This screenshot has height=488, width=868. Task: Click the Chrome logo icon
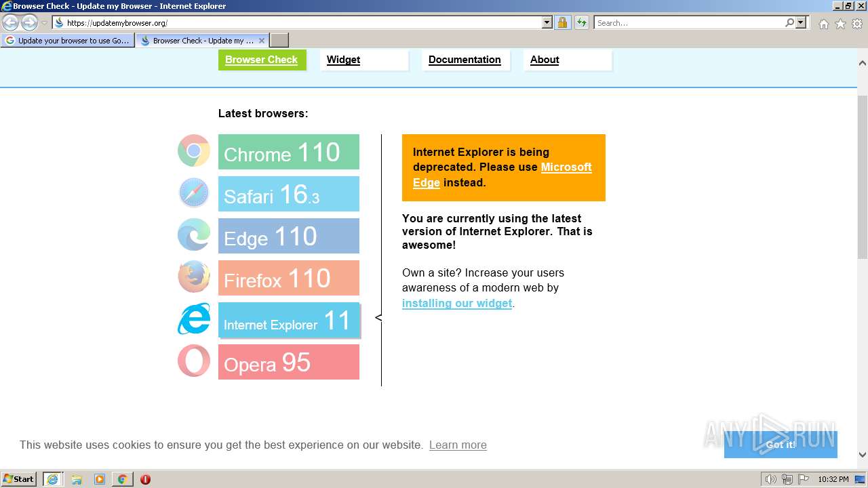click(194, 151)
